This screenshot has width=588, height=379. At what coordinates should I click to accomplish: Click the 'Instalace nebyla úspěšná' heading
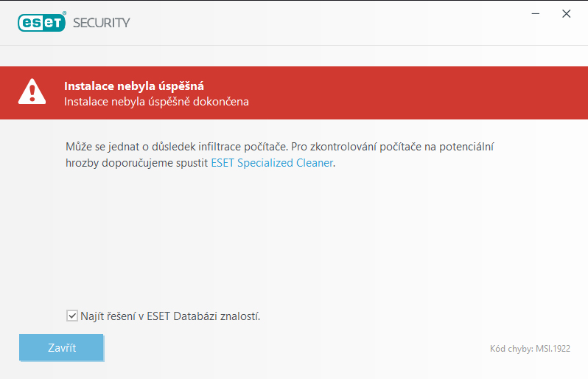[x=133, y=85]
